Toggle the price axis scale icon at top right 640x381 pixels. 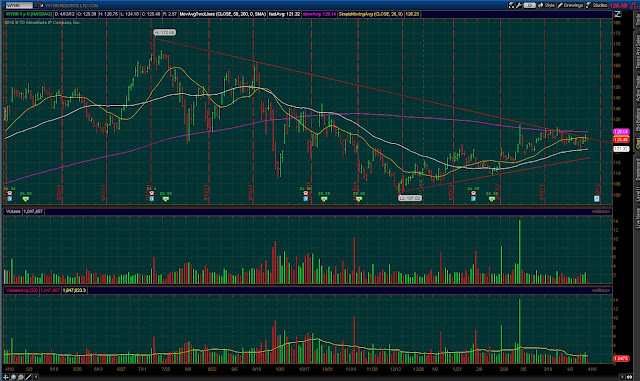click(x=618, y=14)
